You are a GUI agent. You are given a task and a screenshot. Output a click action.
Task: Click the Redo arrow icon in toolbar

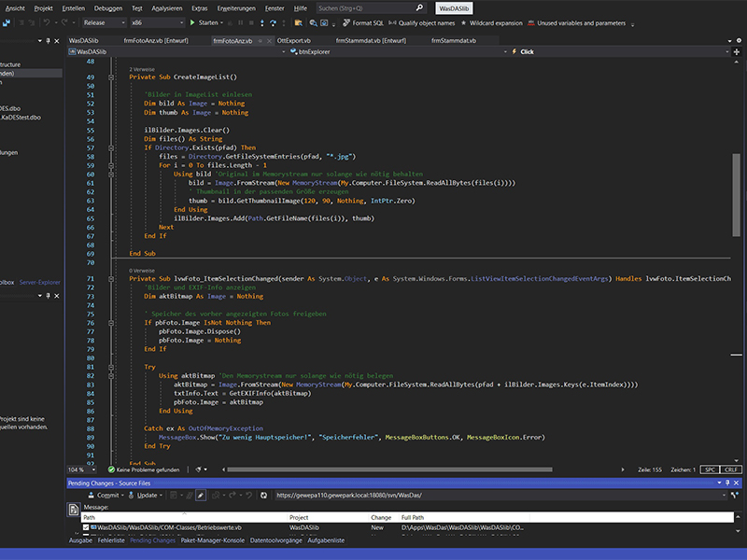click(64, 22)
